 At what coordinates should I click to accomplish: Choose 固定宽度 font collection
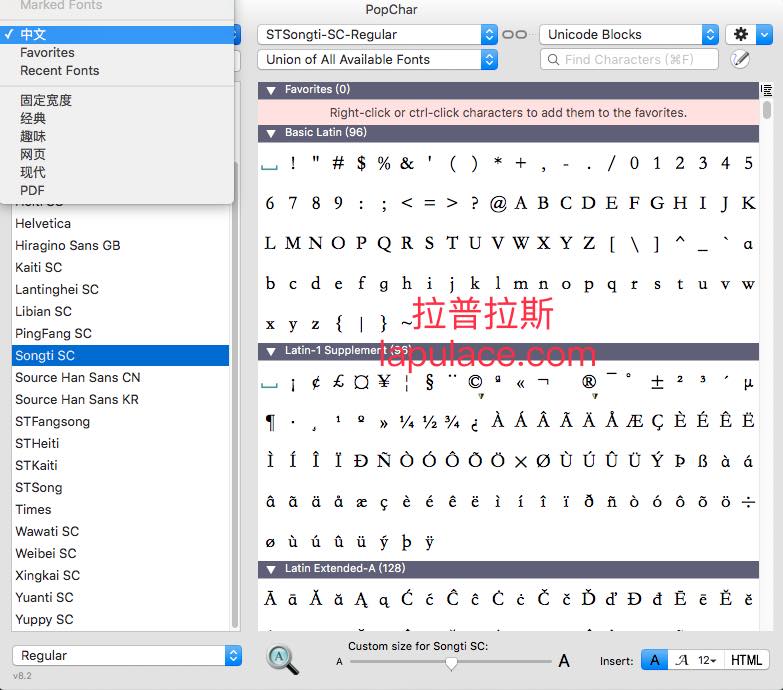pyautogui.click(x=117, y=100)
